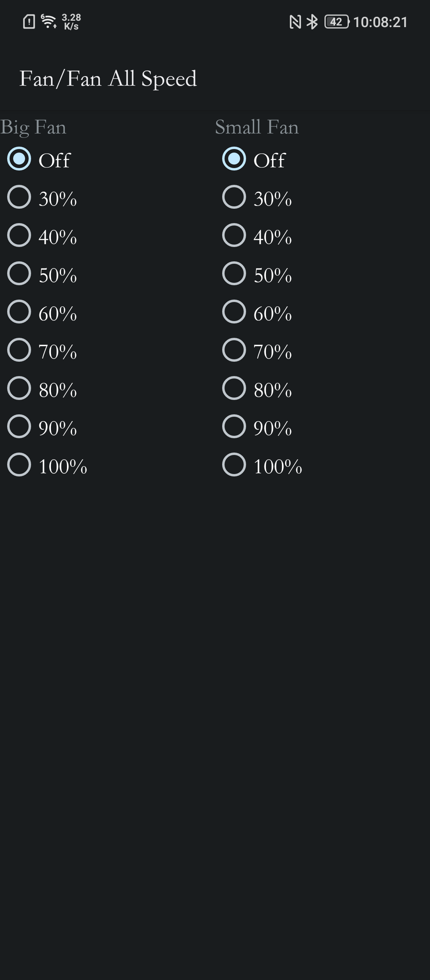Tap the Wi-Fi signal icon
Image resolution: width=430 pixels, height=980 pixels.
(49, 21)
